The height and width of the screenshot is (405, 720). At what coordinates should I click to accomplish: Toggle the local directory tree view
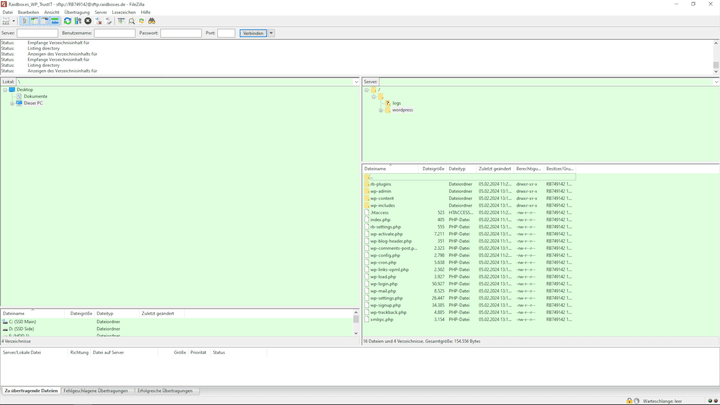coord(35,20)
